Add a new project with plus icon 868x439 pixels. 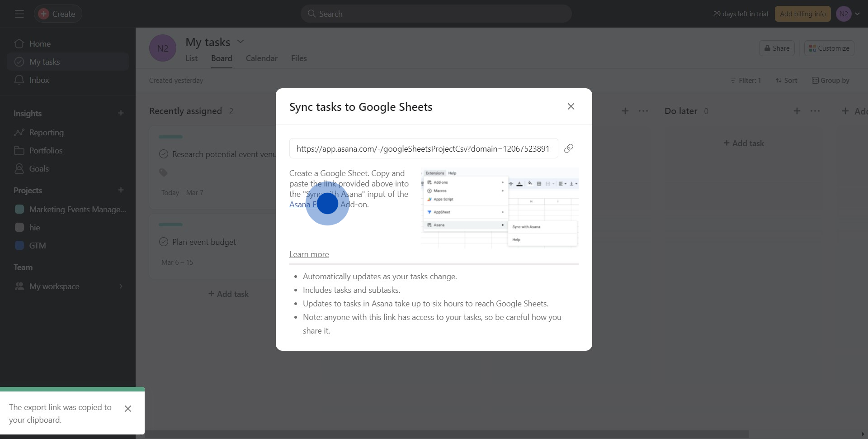coord(121,190)
